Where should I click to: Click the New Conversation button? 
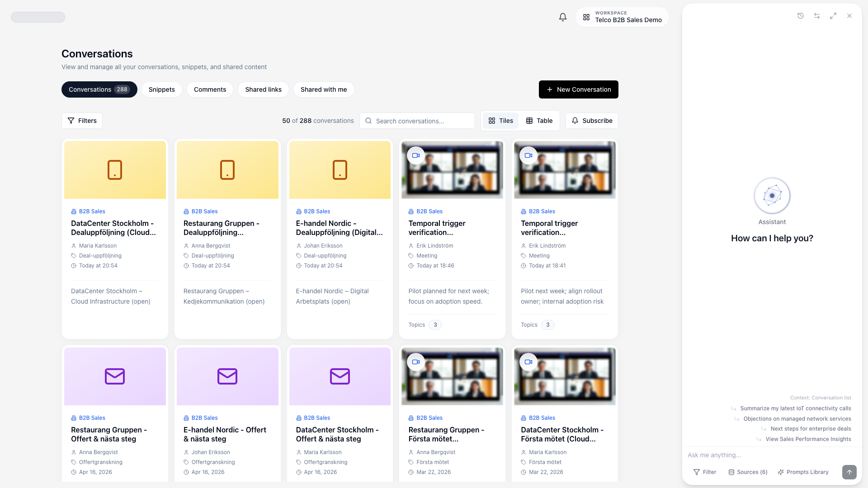tap(579, 89)
